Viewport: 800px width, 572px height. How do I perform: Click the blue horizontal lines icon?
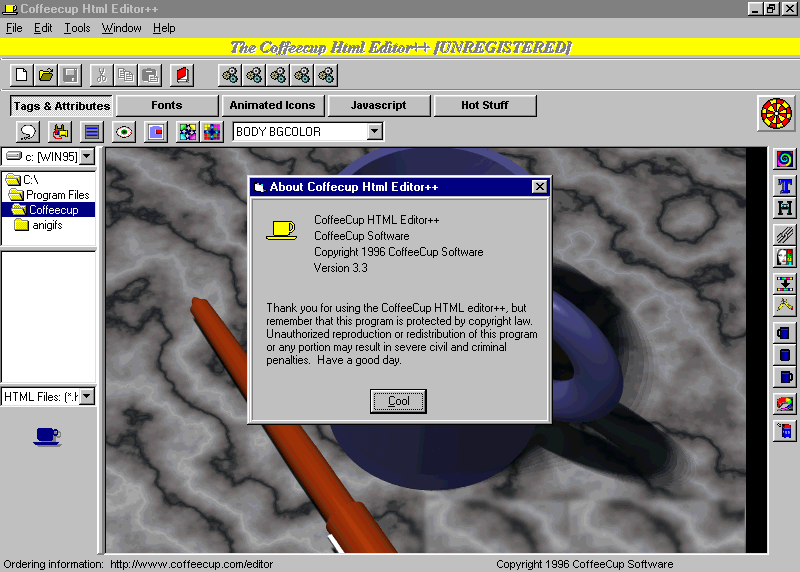coord(92,132)
